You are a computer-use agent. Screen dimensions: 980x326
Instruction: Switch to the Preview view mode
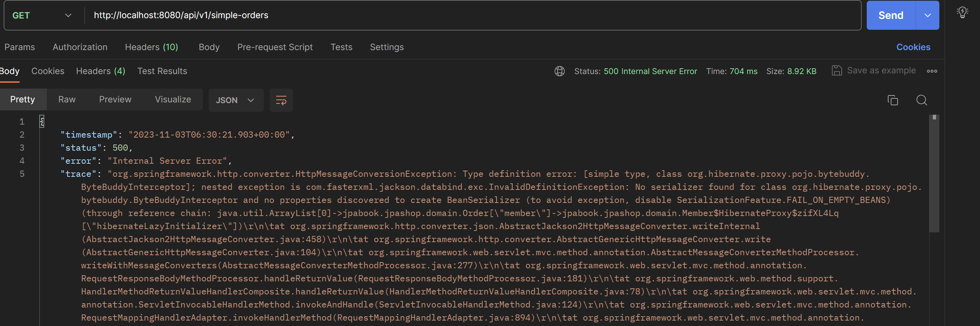tap(115, 100)
